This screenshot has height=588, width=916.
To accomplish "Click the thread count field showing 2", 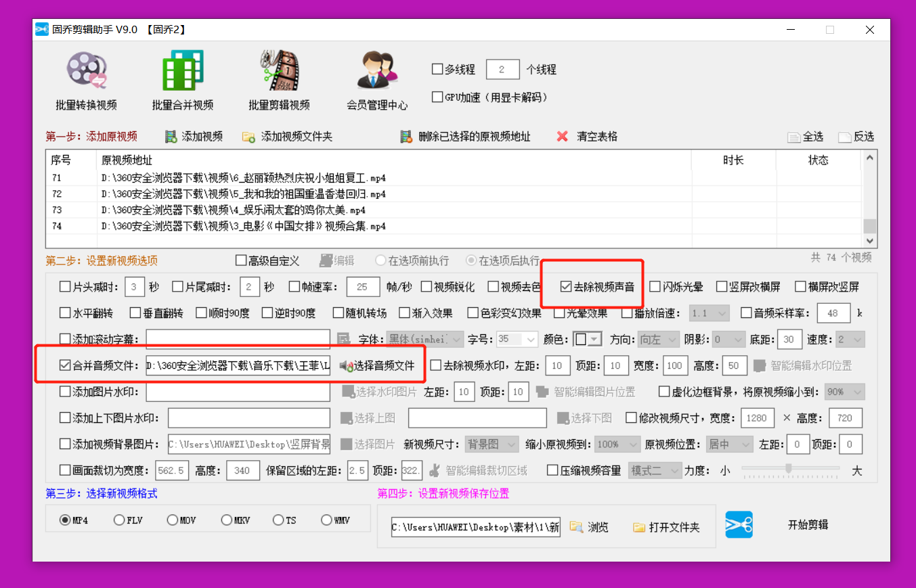I will coord(503,69).
